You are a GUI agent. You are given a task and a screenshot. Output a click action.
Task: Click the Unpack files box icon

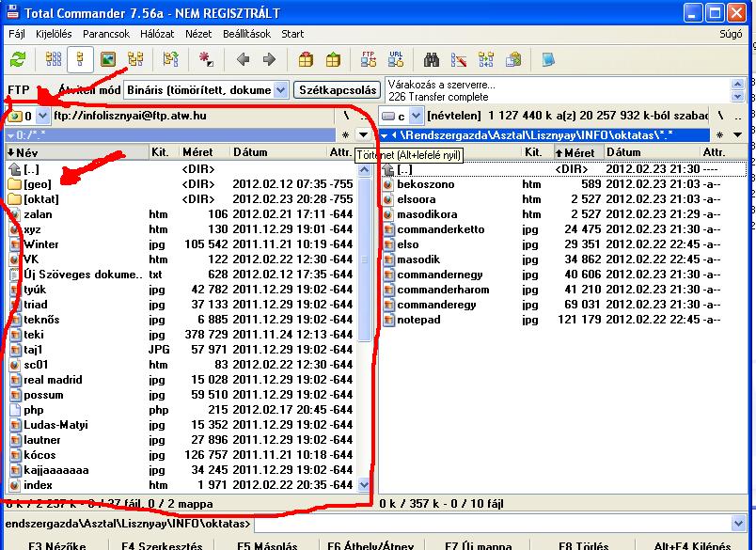(333, 59)
